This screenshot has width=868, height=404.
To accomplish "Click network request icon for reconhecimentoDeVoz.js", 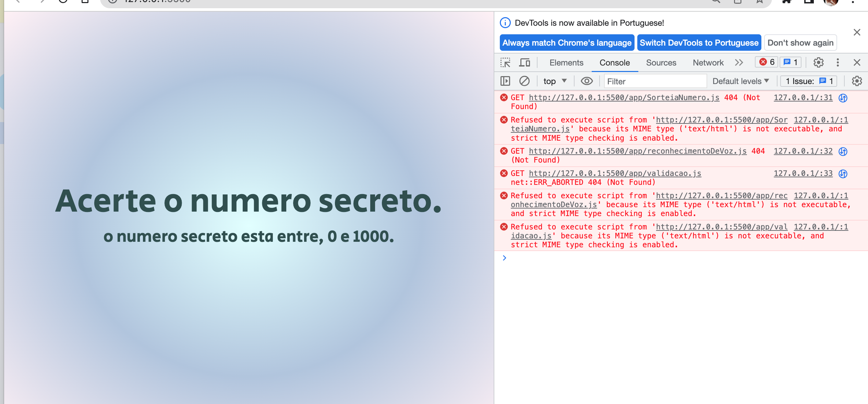I will pyautogui.click(x=843, y=152).
